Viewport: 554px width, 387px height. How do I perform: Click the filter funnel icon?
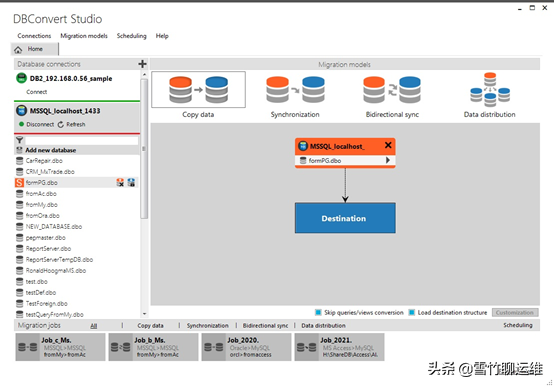pos(19,140)
